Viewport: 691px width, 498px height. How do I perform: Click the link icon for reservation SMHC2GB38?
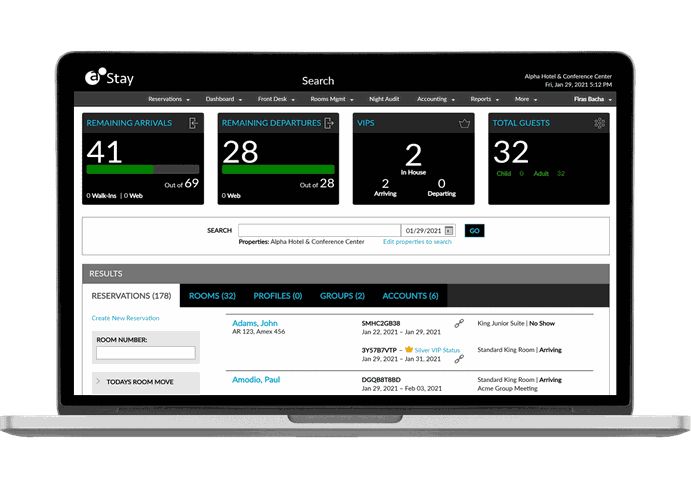click(x=459, y=324)
